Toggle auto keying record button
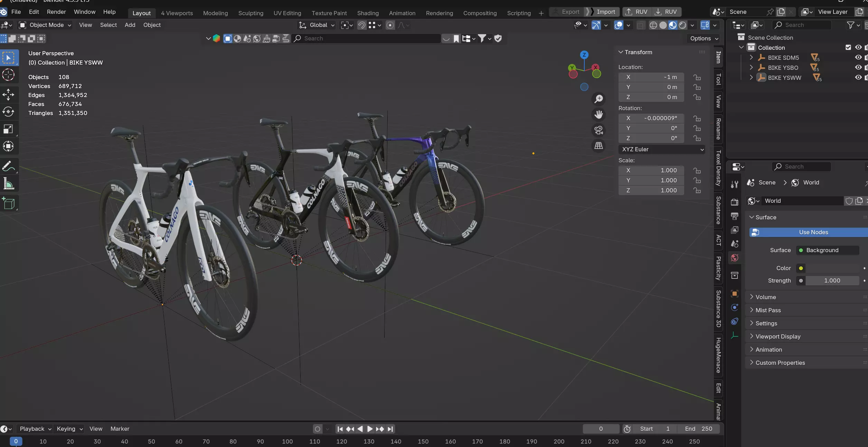Image resolution: width=868 pixels, height=447 pixels. pyautogui.click(x=318, y=429)
